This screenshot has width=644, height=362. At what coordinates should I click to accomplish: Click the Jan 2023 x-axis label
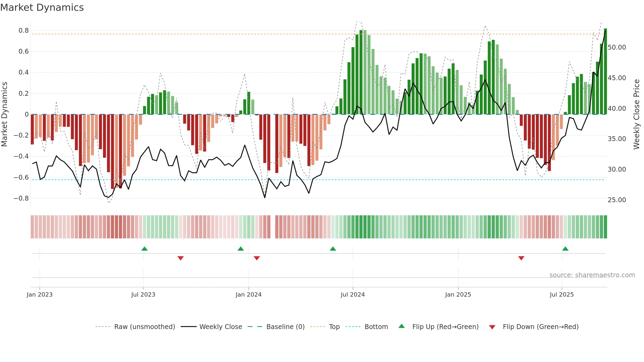coord(40,294)
